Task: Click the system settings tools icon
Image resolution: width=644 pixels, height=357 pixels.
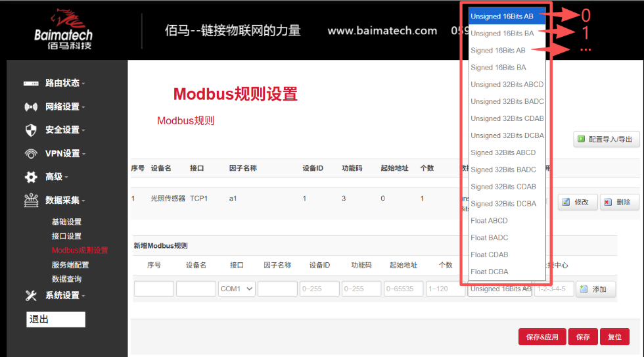Action: (31, 295)
